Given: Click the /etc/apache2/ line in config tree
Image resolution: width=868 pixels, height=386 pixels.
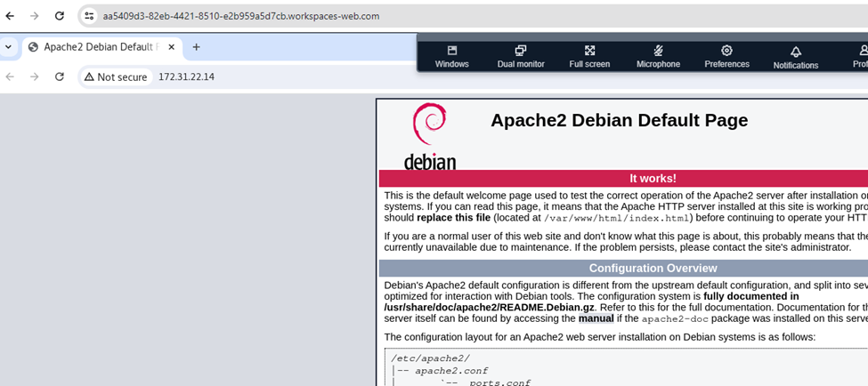Looking at the screenshot, I should [x=430, y=358].
